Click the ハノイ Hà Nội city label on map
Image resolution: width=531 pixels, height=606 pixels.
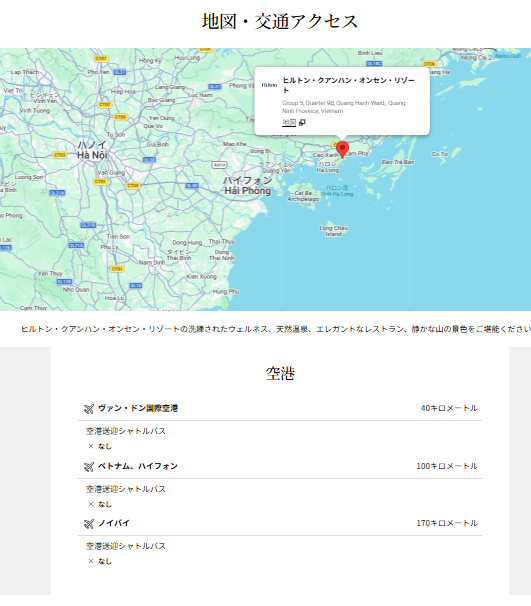pos(92,150)
